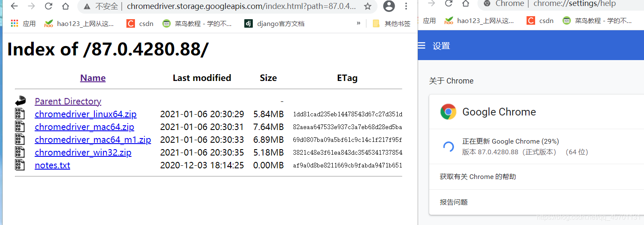
Task: Sort the index by the Name column header
Action: pyautogui.click(x=93, y=78)
